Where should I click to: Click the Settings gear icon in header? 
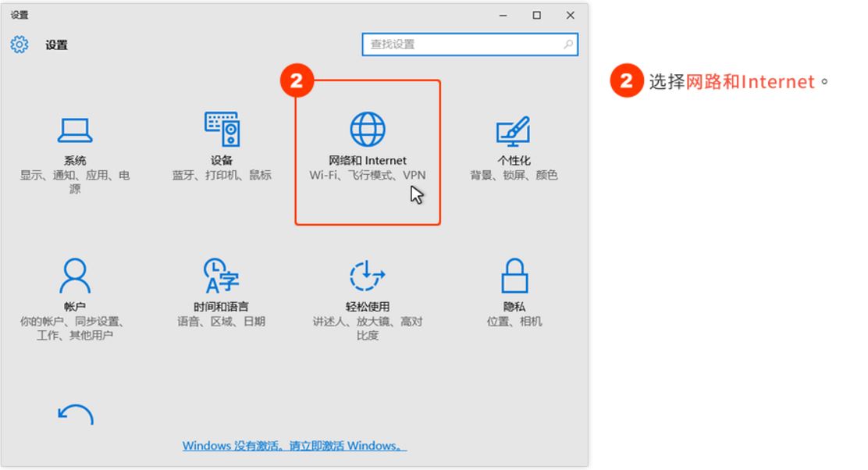pyautogui.click(x=20, y=45)
